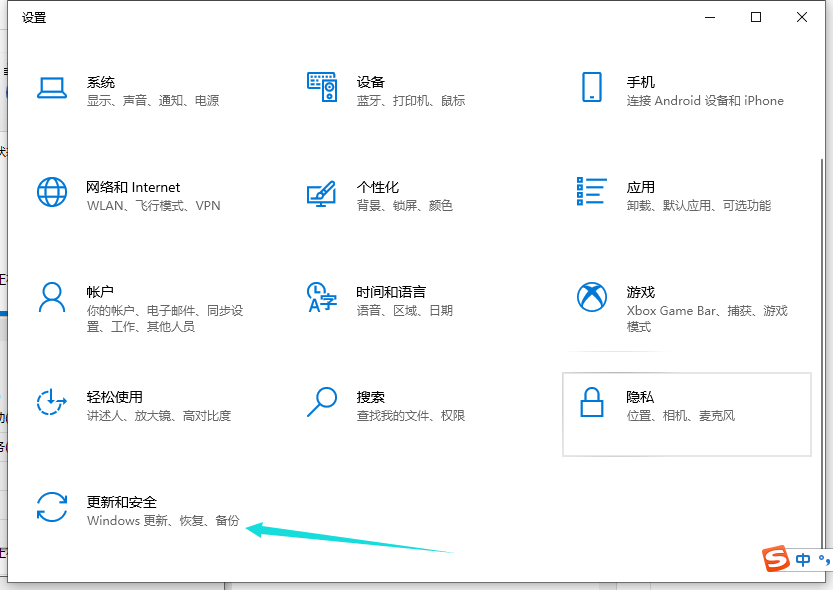Select the 网络和 Internet heading
This screenshot has height=590, width=833.
(133, 187)
